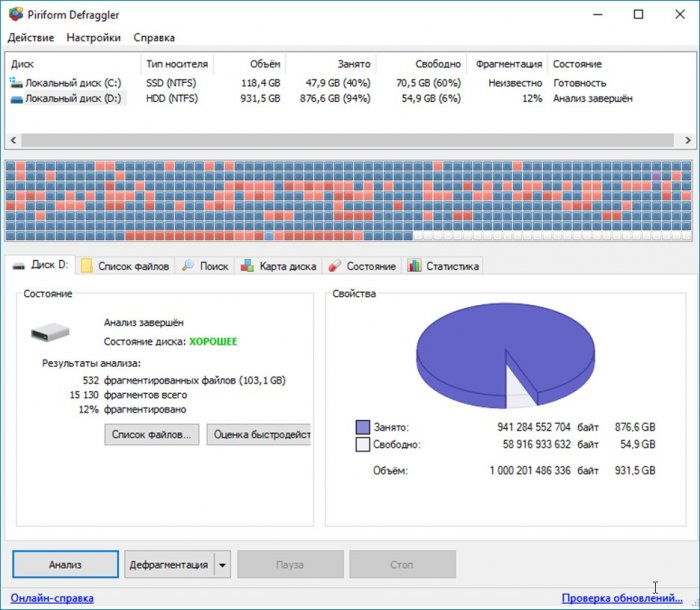Sort by the Объём column header
Viewport: 700px width, 610px height.
coord(250,64)
